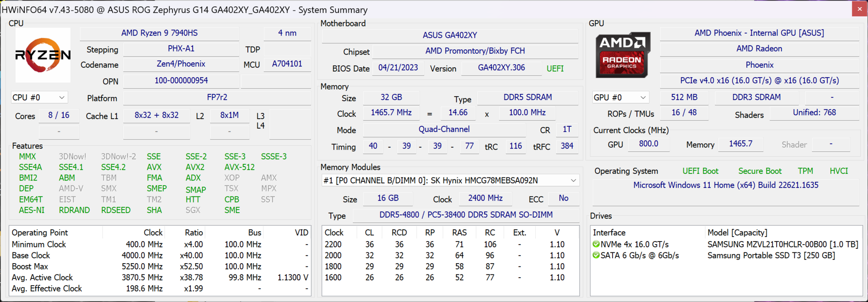Click the '5250.0 MHz' boost clock value
This screenshot has height=302, width=868.
pyautogui.click(x=142, y=267)
